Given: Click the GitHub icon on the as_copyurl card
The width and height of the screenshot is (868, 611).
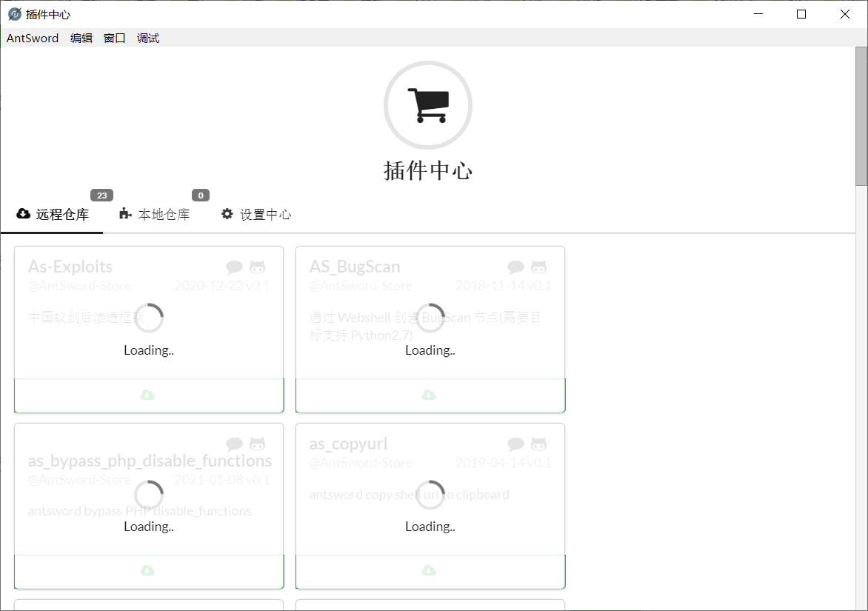Looking at the screenshot, I should point(538,443).
